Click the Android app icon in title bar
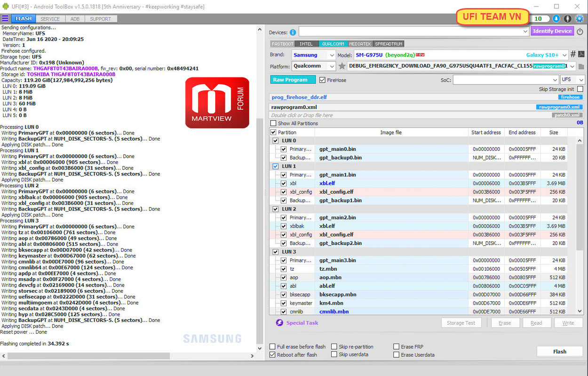 (5, 7)
